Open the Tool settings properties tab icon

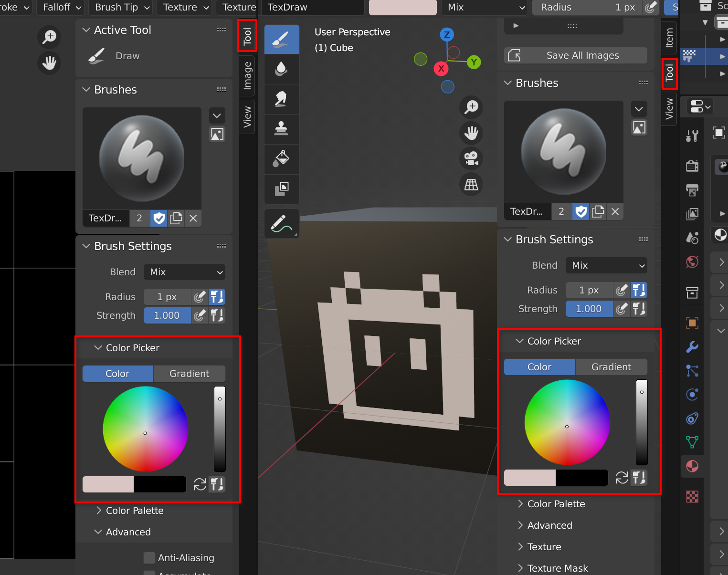(692, 136)
